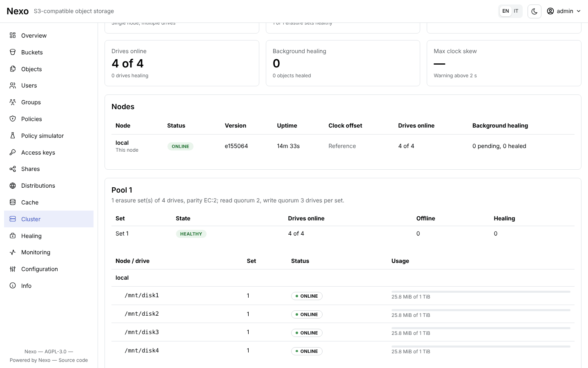This screenshot has width=588, height=368.
Task: Click the Policies shield icon
Action: pos(13,119)
